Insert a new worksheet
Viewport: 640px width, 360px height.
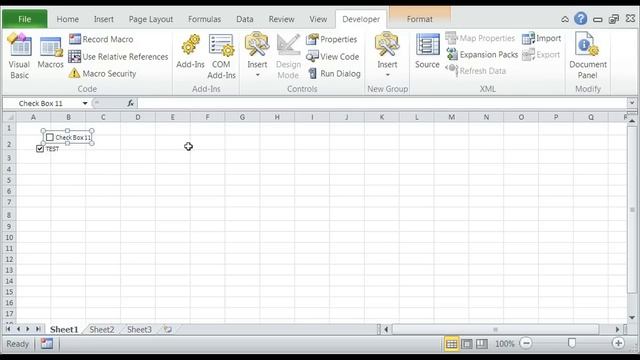pyautogui.click(x=168, y=329)
